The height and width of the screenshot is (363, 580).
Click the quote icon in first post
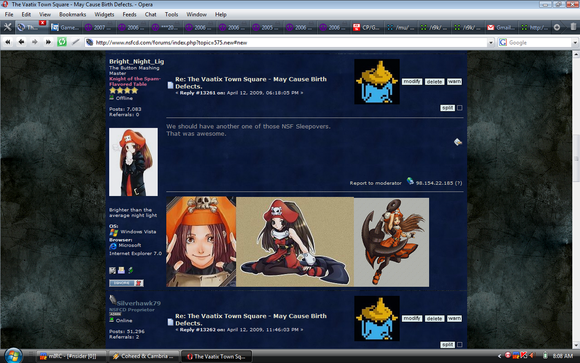pos(458,142)
